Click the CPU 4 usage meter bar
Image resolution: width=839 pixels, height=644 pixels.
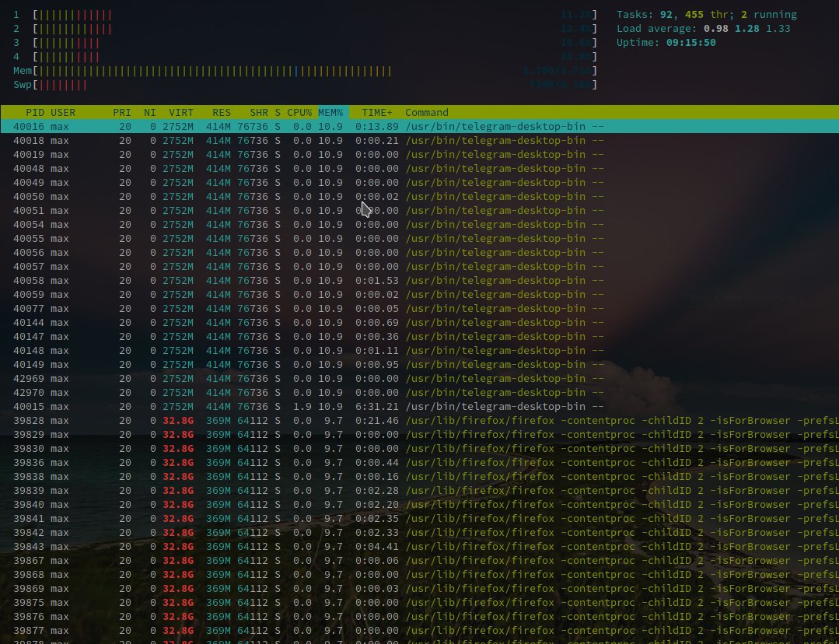pyautogui.click(x=315, y=57)
